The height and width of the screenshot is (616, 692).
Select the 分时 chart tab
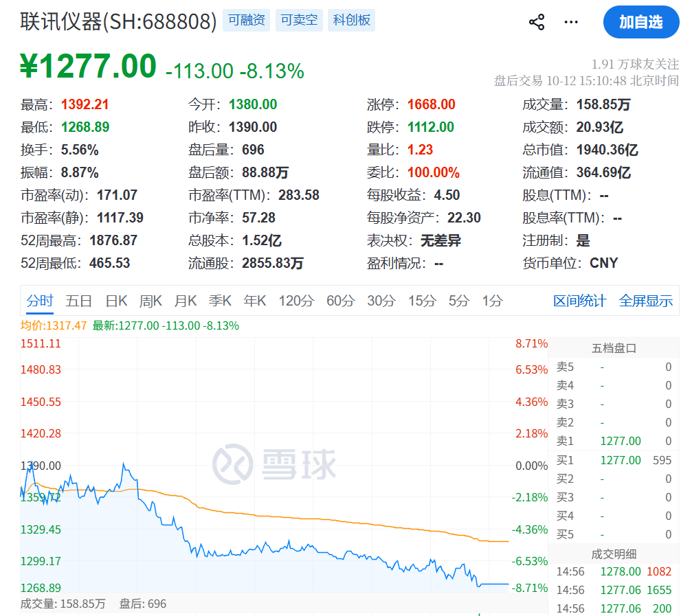40,301
